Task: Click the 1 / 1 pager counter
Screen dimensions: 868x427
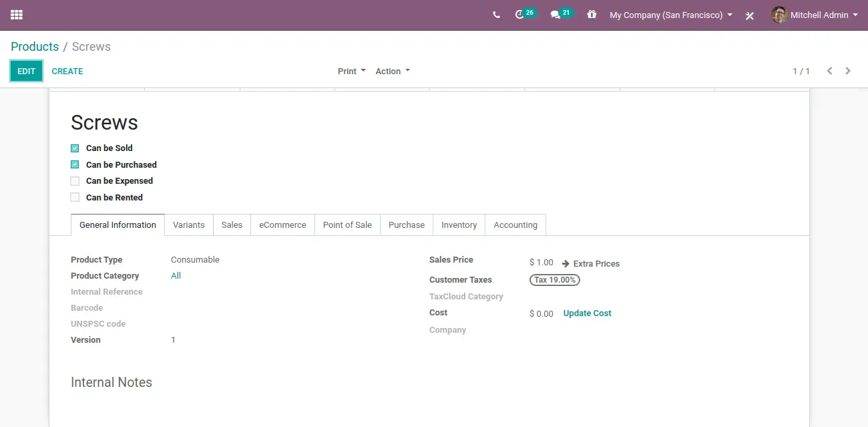Action: pyautogui.click(x=801, y=71)
